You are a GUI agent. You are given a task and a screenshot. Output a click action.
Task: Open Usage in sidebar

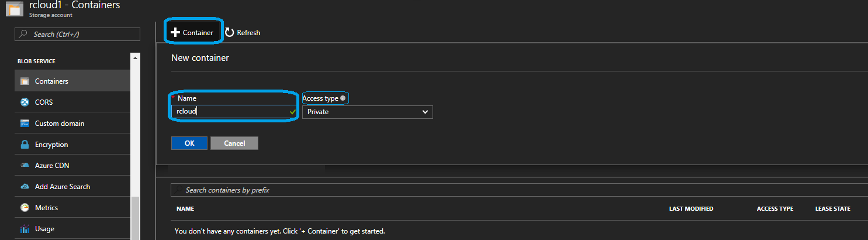click(x=72, y=229)
